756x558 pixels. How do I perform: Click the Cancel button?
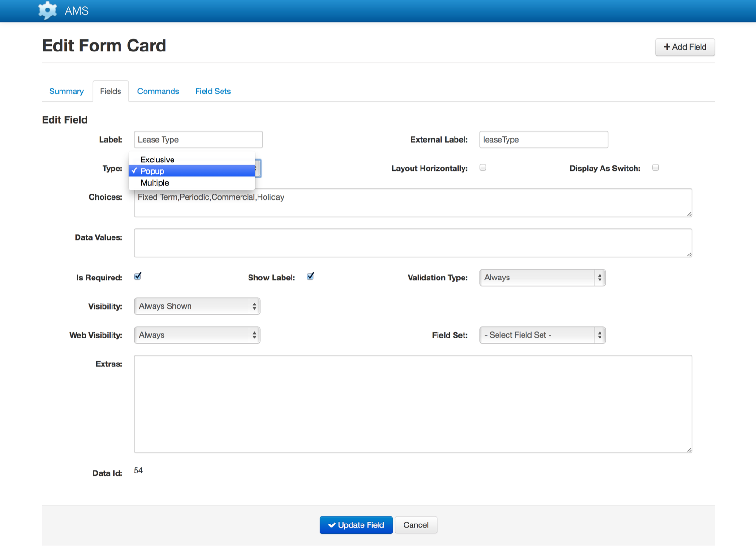(416, 525)
